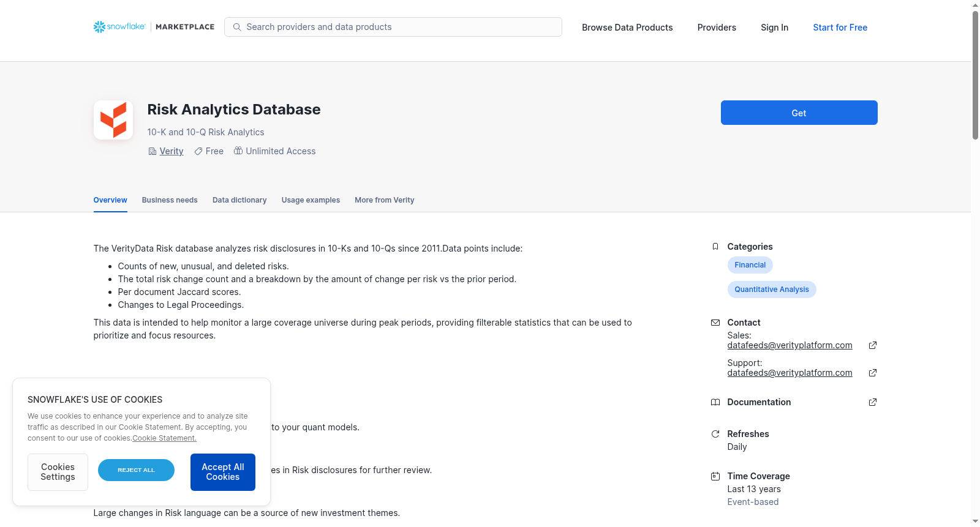The height and width of the screenshot is (527, 980).
Task: Click the 10-K and 10-Q Risk Analytics subtitle
Action: tap(206, 132)
